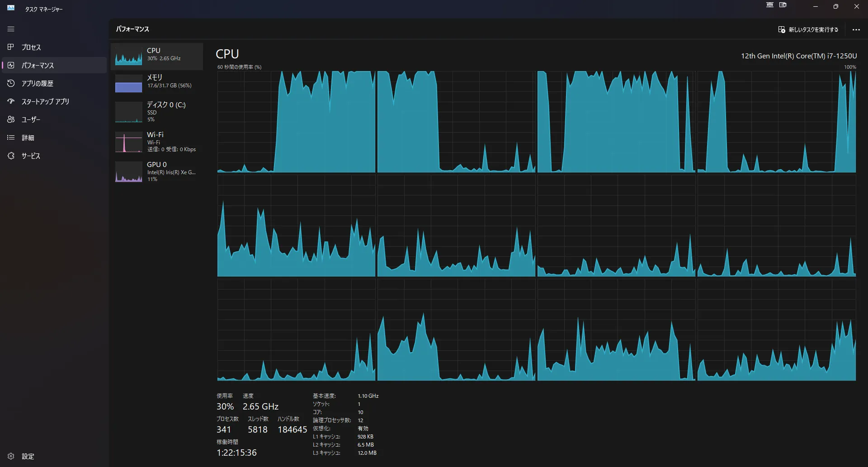Viewport: 868px width, 467px height.
Task: Select パフォーマンス tab in sidebar
Action: (x=38, y=65)
